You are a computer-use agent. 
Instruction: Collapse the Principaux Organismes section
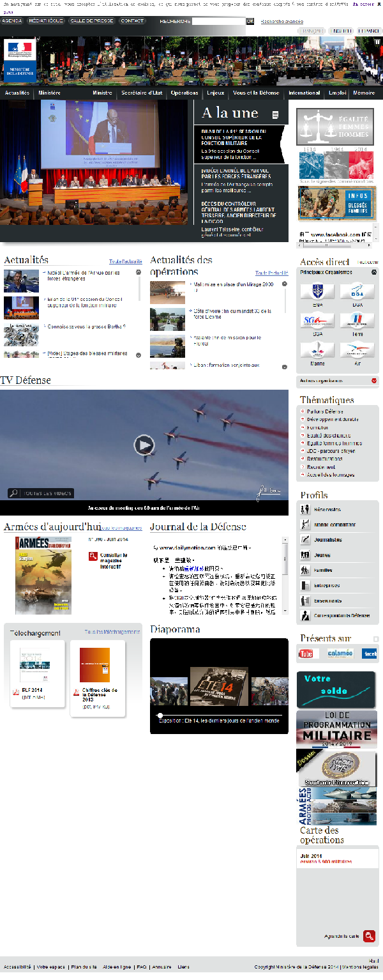click(374, 272)
